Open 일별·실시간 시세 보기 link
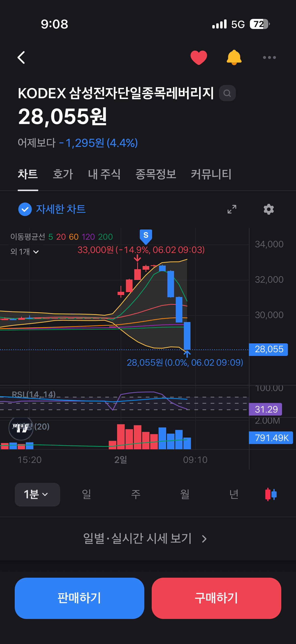 point(145,538)
